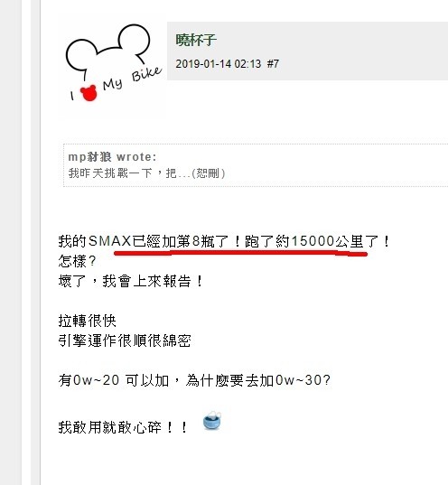Click the text 0w~30? in the post
This screenshot has height=485, width=448.
point(303,380)
